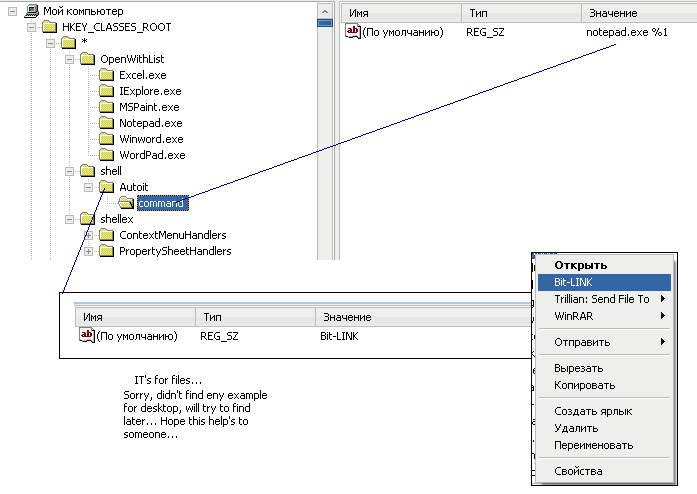Select the HKEY_CLASSES_ROOT folder icon
Image resolution: width=697 pixels, height=494 pixels.
tap(49, 27)
